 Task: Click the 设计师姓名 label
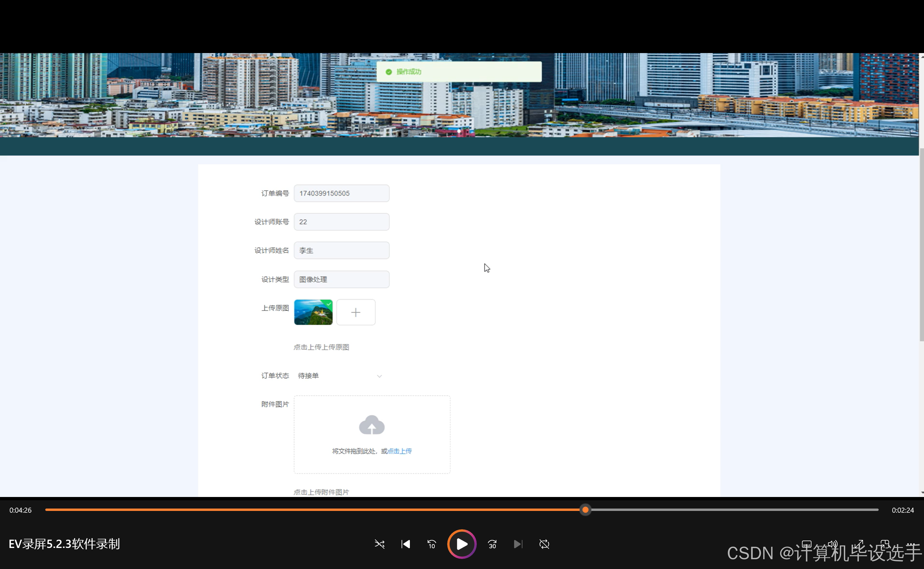[272, 251]
